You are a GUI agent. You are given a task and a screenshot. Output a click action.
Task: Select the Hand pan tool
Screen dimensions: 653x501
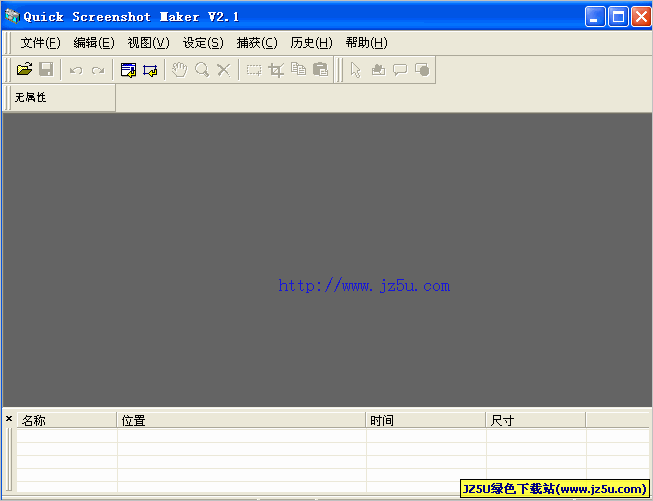click(179, 70)
